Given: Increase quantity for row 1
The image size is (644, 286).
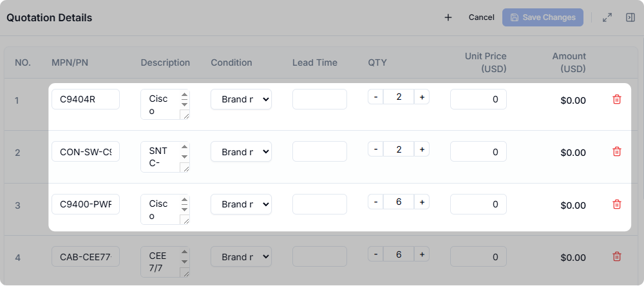Looking at the screenshot, I should pos(422,97).
